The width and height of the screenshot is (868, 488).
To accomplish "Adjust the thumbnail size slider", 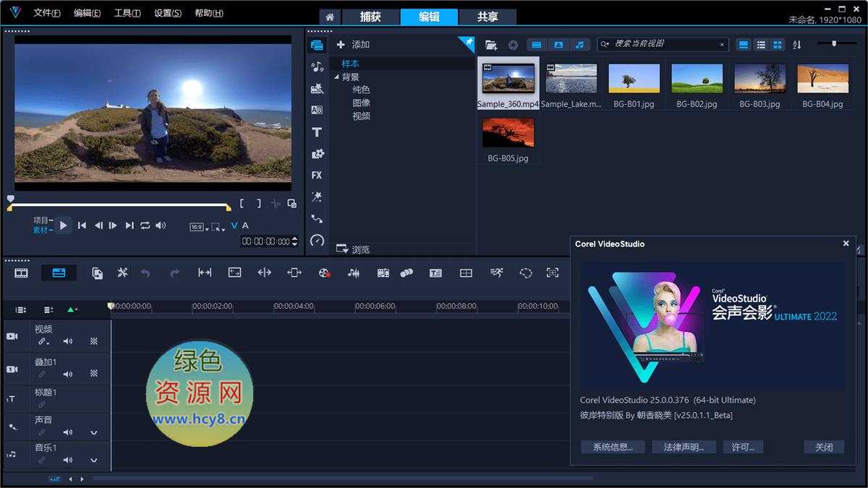I will coord(834,44).
